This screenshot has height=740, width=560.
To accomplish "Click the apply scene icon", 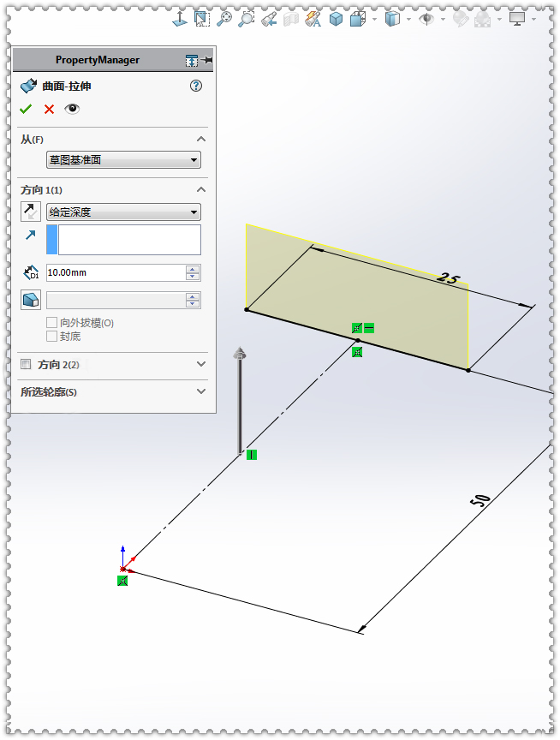I will coord(482,20).
